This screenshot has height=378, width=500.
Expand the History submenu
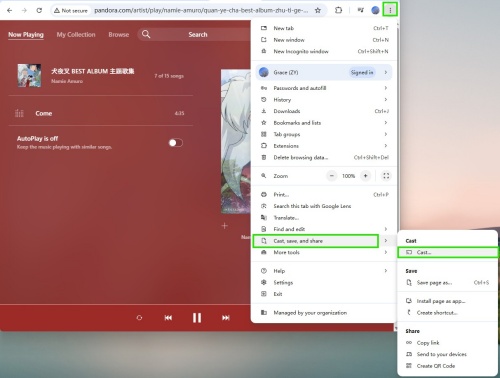[324, 100]
